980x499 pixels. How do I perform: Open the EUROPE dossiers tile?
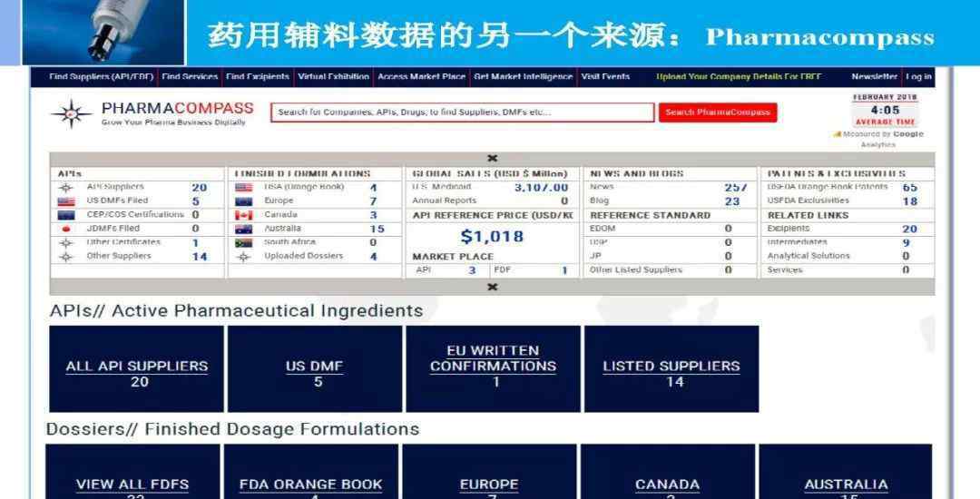(x=489, y=472)
